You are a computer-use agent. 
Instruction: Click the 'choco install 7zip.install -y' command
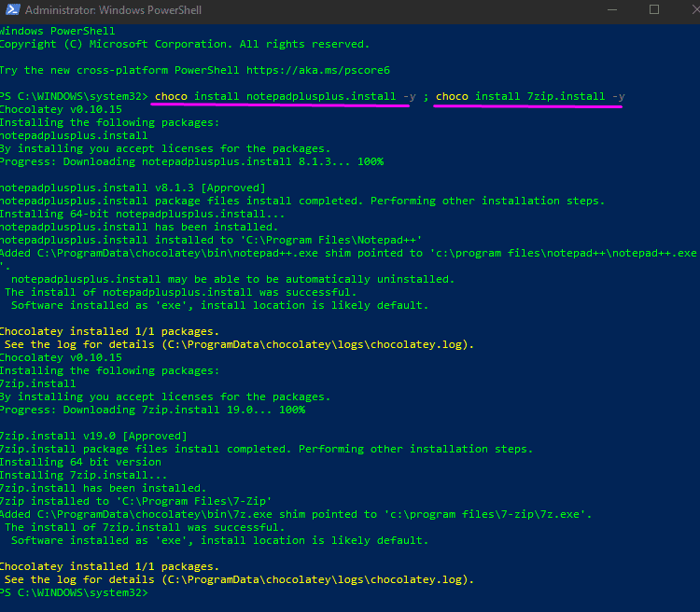530,96
